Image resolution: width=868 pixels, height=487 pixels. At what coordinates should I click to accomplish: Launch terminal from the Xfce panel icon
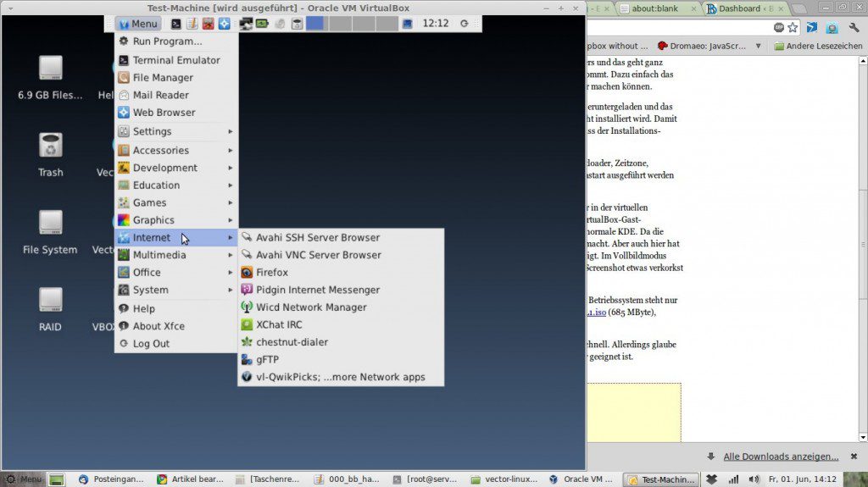[175, 24]
